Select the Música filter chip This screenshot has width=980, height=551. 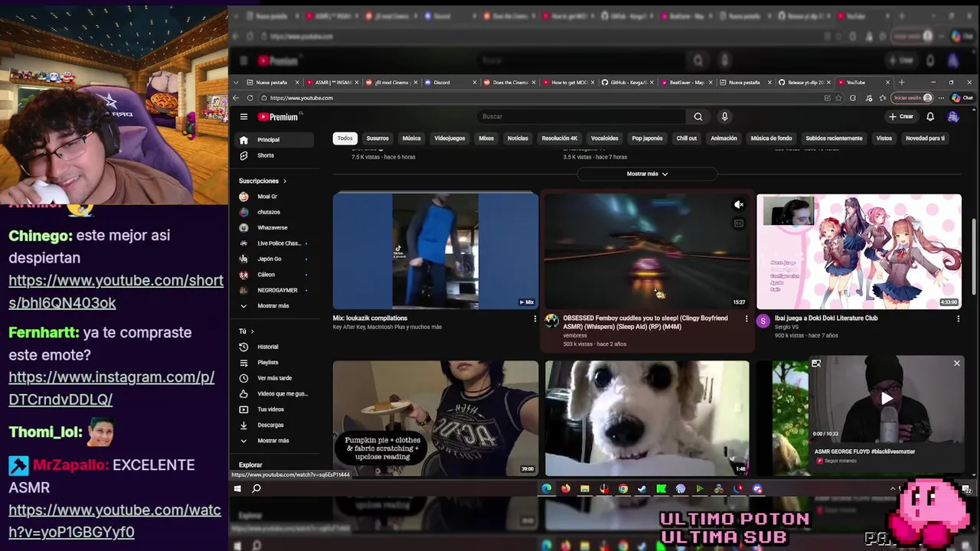pos(411,139)
